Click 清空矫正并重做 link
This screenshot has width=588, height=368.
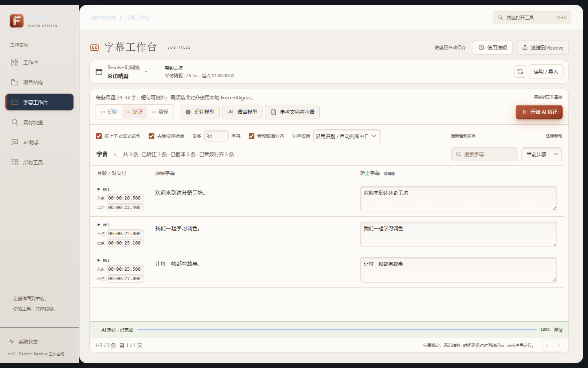[x=548, y=97]
